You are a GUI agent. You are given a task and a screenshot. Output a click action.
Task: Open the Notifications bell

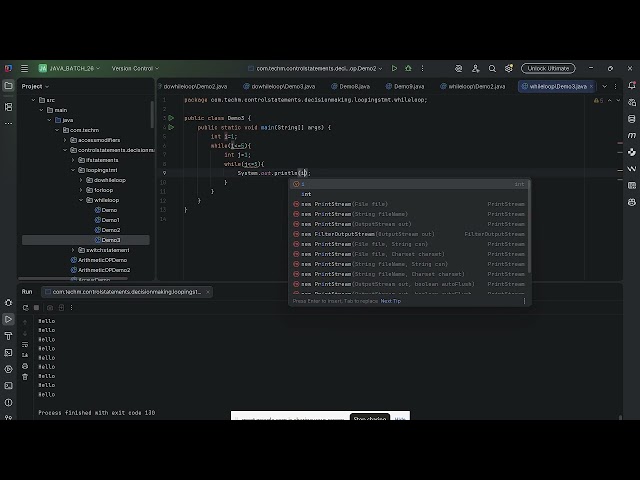tap(632, 86)
